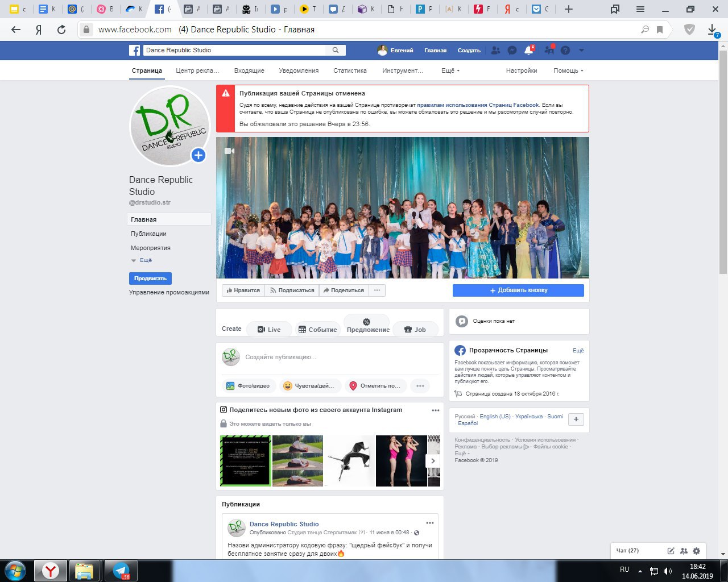Open Windows Start menu

pos(15,571)
